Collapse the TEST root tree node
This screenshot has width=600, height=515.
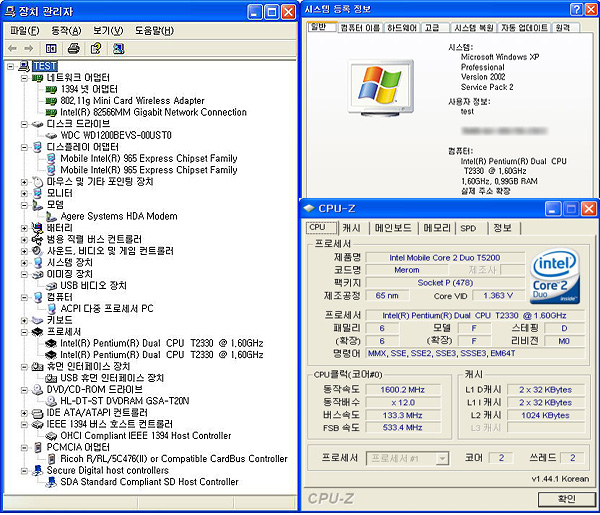pyautogui.click(x=11, y=67)
